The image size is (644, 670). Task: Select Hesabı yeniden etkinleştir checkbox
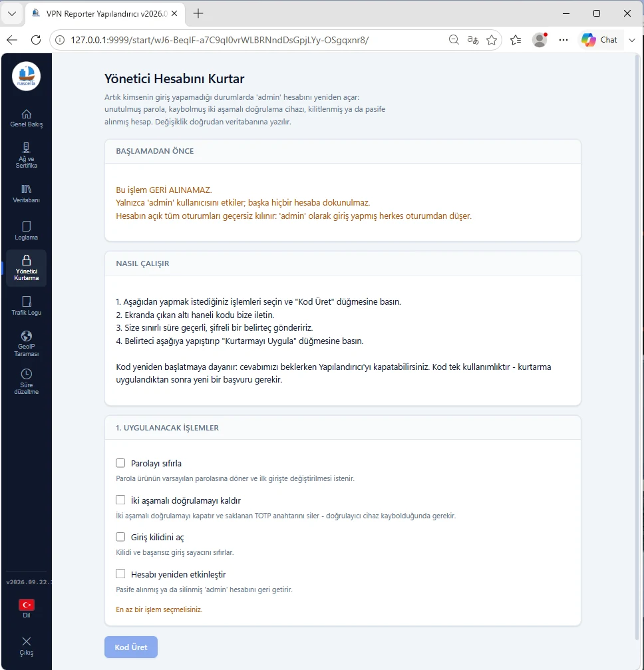[x=120, y=574]
